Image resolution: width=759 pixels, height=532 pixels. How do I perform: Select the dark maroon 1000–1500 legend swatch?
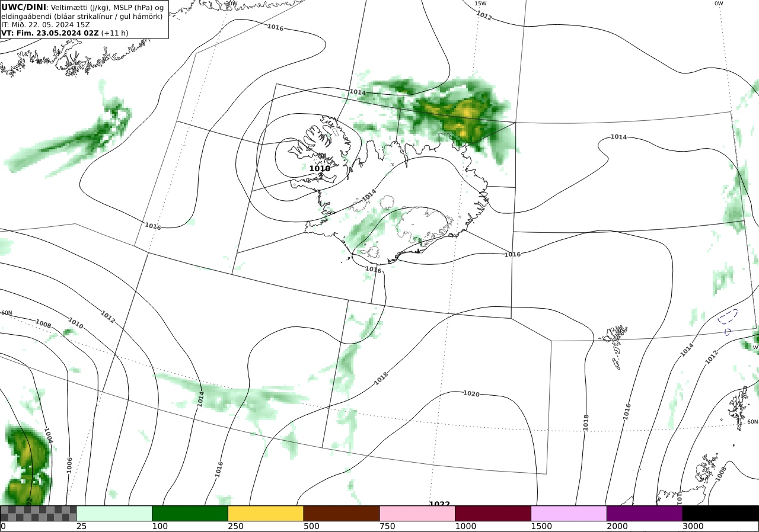click(x=493, y=513)
